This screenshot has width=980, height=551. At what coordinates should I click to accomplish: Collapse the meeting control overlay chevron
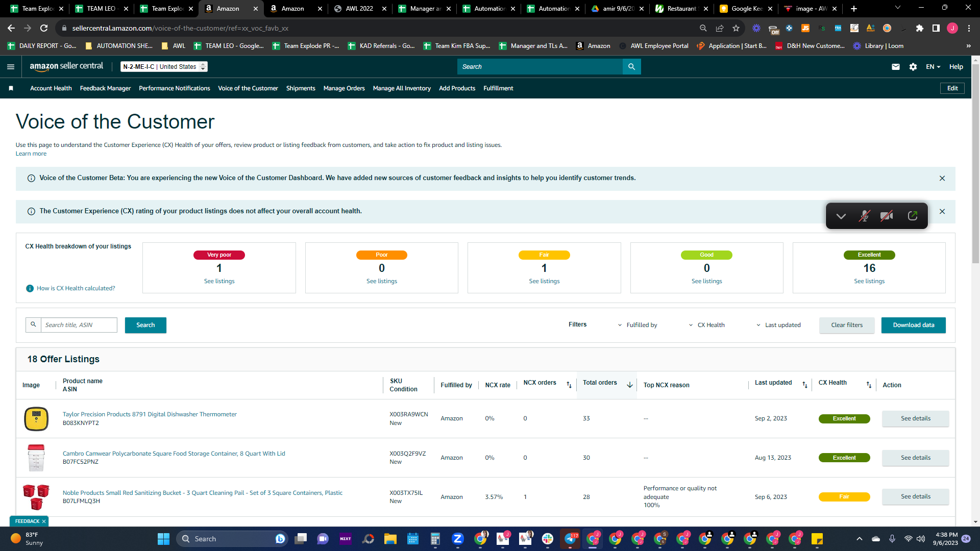(x=841, y=216)
